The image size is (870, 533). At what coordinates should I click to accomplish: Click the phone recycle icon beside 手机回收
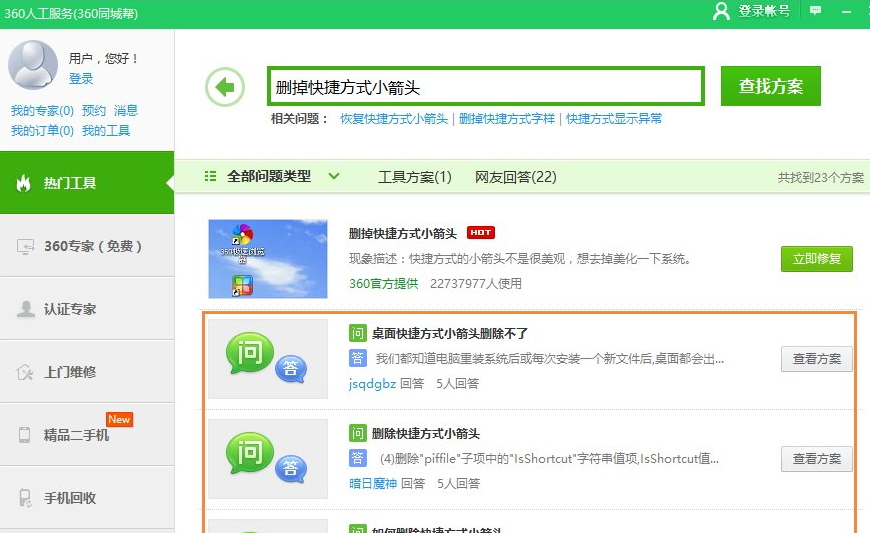pos(24,498)
